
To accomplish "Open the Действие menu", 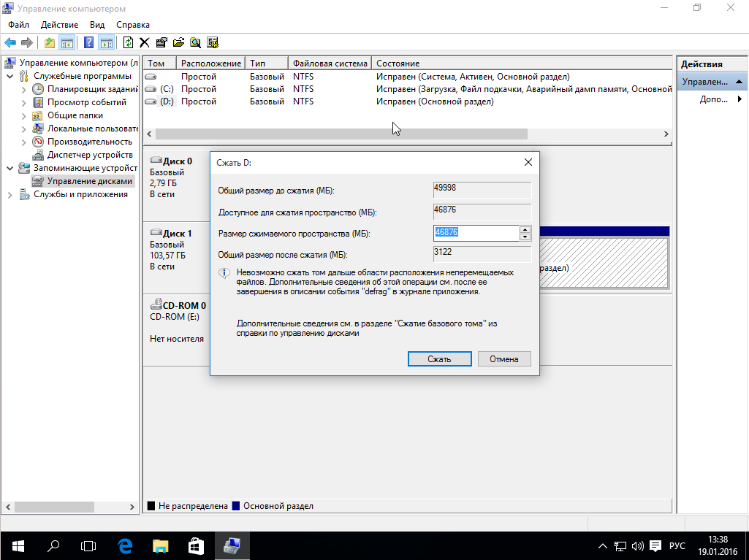I will click(x=60, y=25).
